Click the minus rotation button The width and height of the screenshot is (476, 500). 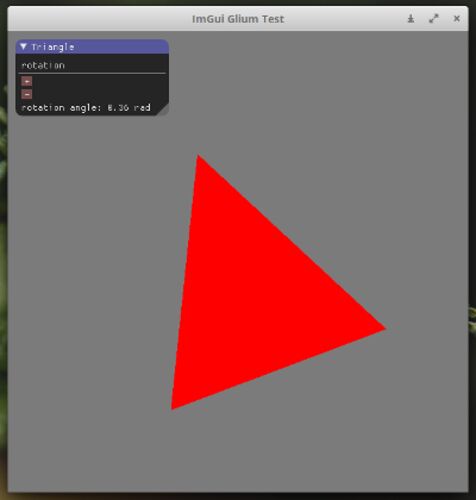pyautogui.click(x=27, y=94)
